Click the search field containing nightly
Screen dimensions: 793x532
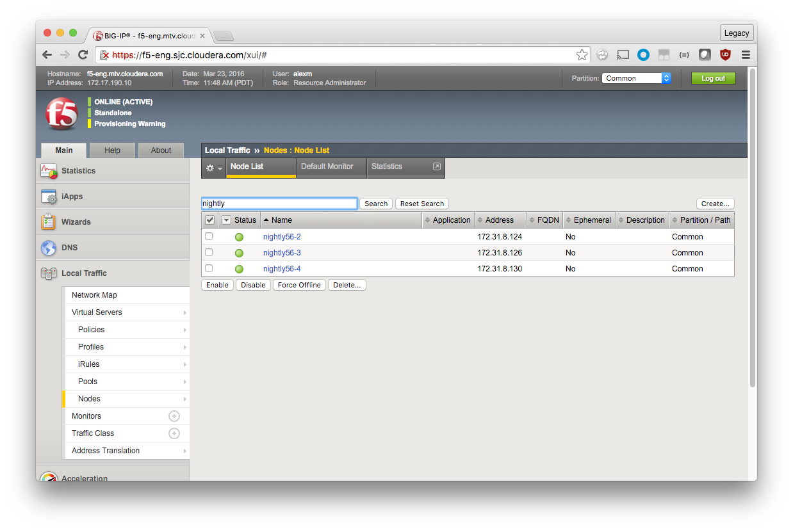(279, 204)
